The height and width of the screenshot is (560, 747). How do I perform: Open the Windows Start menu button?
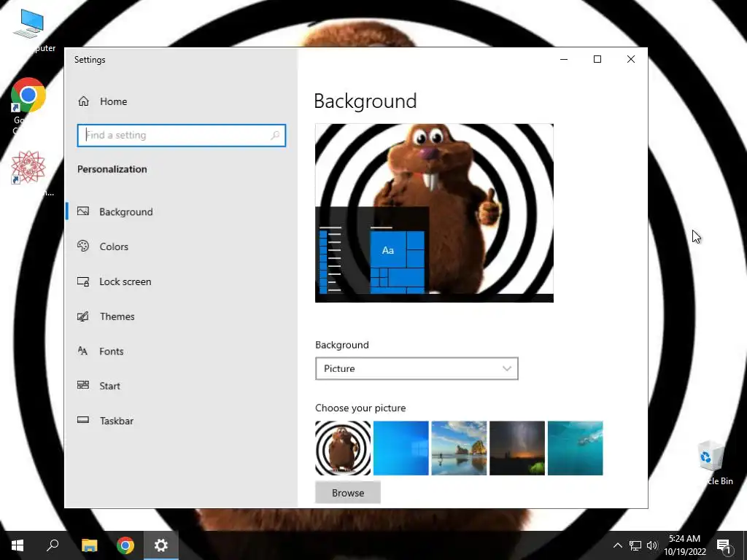18,545
